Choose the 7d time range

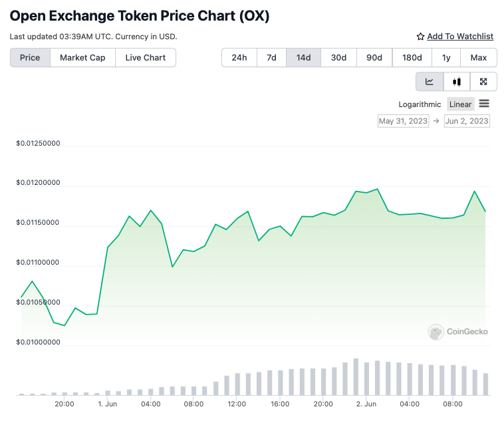[x=271, y=58]
